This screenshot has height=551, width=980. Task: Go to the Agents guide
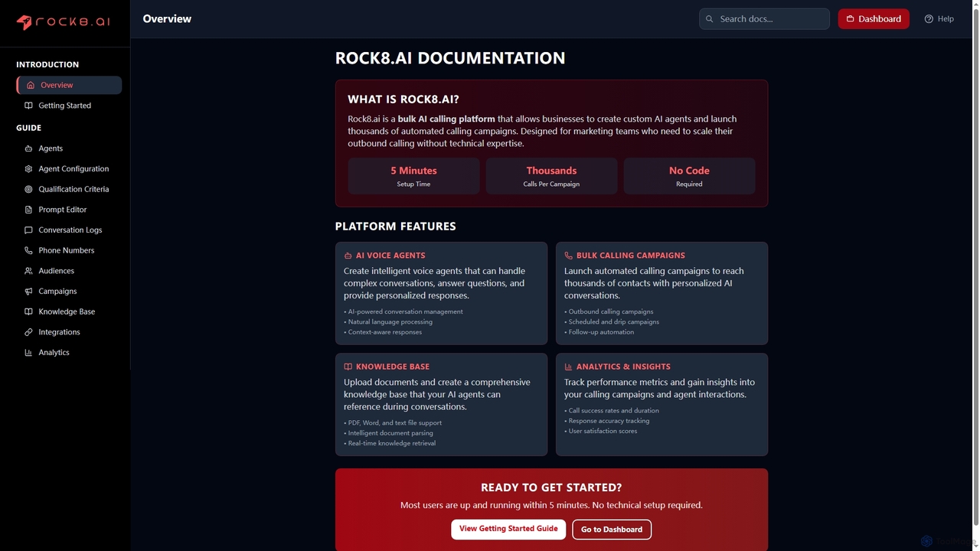click(x=69, y=148)
